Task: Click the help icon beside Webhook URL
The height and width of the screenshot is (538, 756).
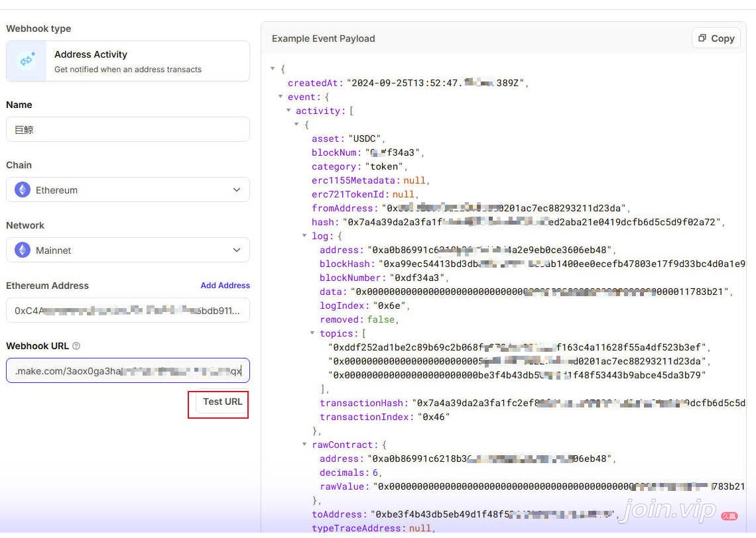Action: [x=76, y=346]
